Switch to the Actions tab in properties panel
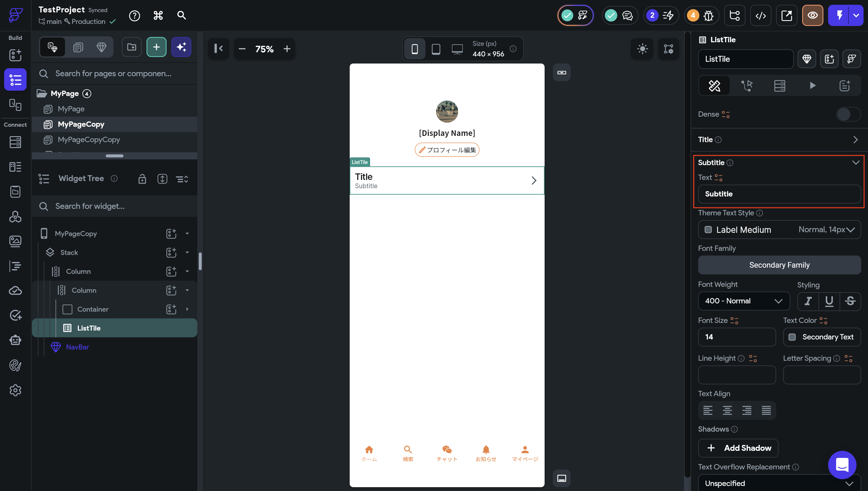Viewport: 868px width, 491px height. point(747,86)
